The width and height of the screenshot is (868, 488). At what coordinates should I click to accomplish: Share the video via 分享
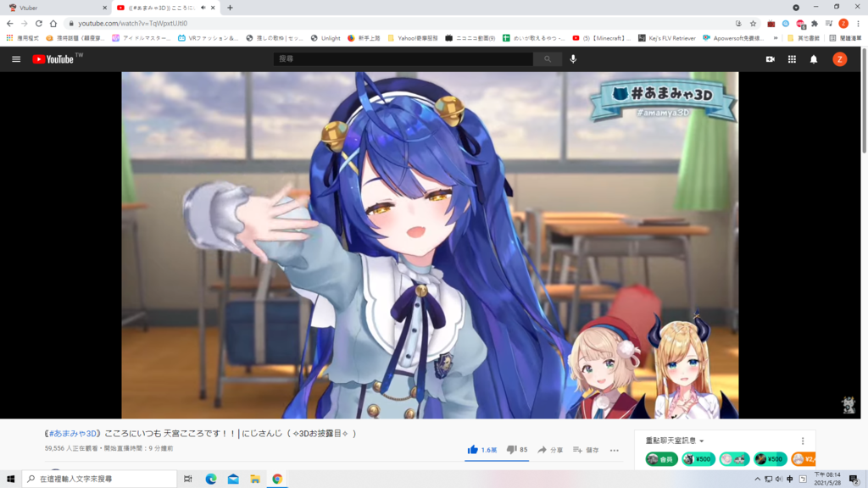550,450
